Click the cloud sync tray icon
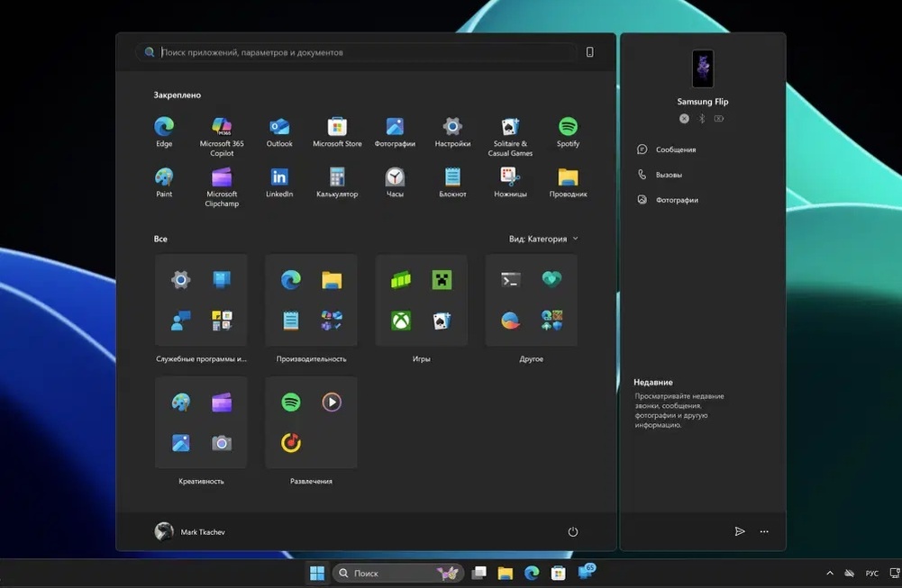Viewport: 902px width, 588px height. pos(849,573)
